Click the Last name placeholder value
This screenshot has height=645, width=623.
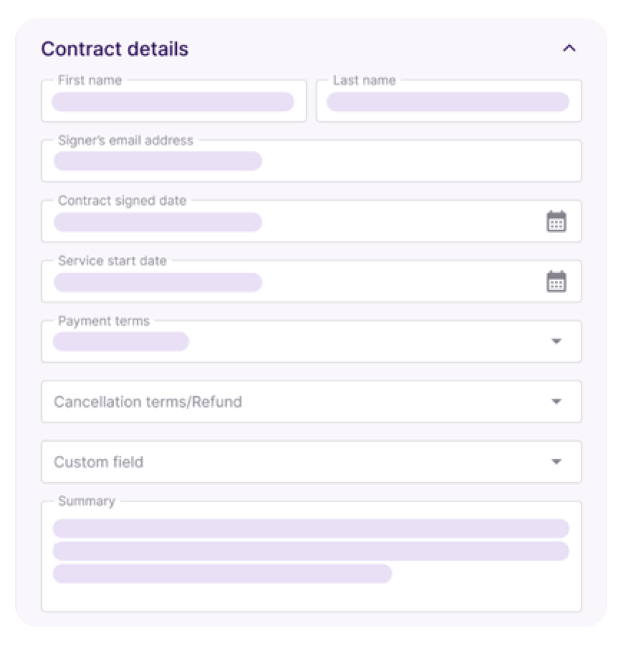(448, 102)
